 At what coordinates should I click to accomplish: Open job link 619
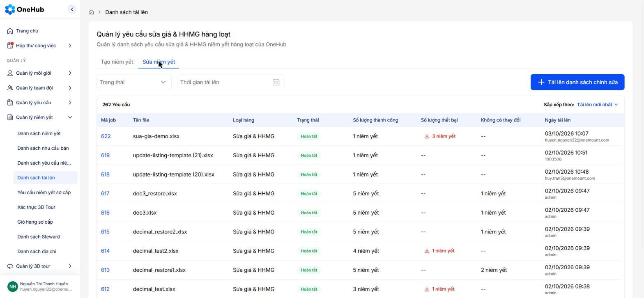pyautogui.click(x=105, y=155)
